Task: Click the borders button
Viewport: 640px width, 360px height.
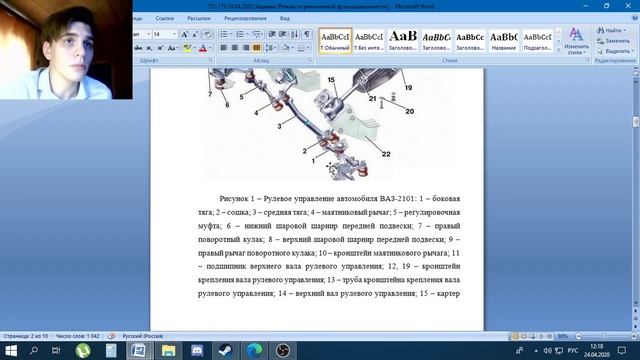Action: [301, 48]
